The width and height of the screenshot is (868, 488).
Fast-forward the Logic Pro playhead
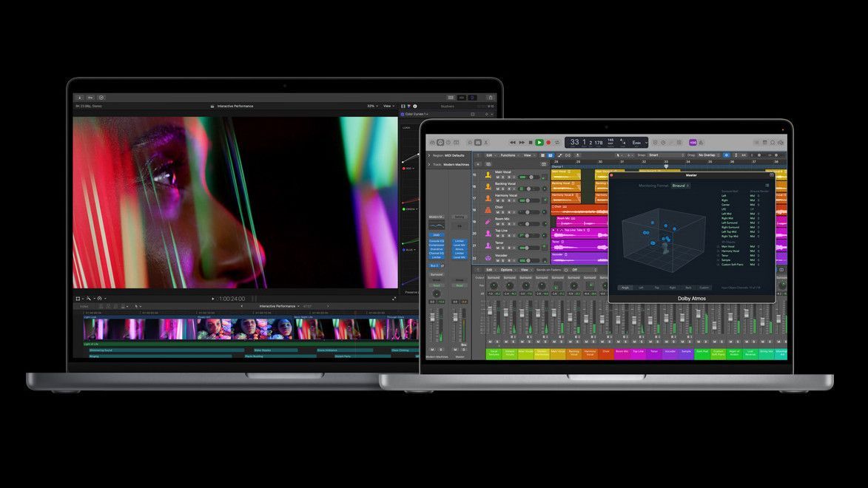tap(522, 143)
